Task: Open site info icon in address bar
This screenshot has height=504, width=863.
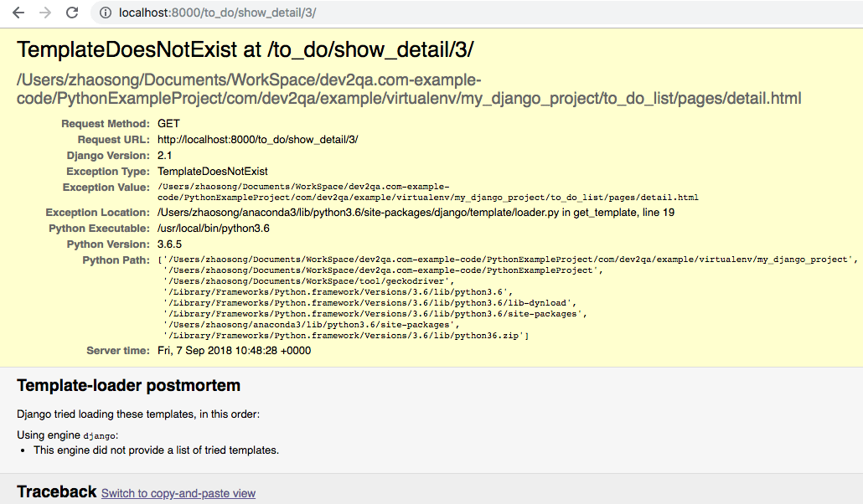Action: coord(105,13)
